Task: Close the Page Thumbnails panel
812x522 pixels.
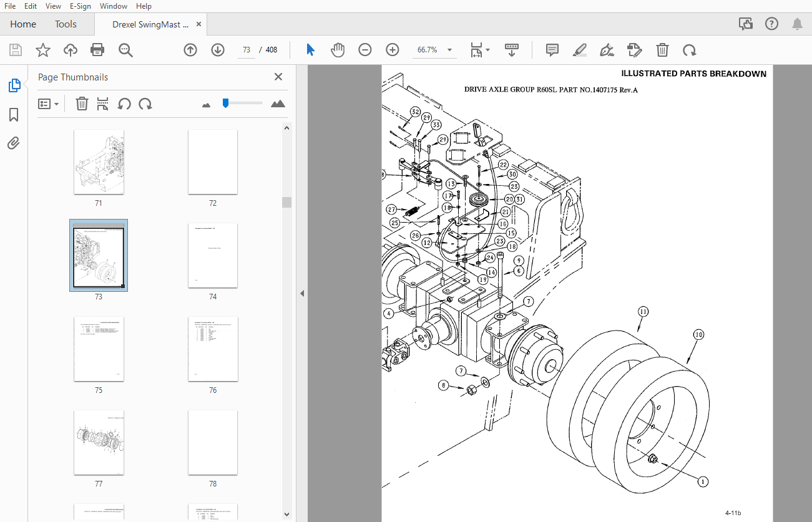Action: [278, 77]
